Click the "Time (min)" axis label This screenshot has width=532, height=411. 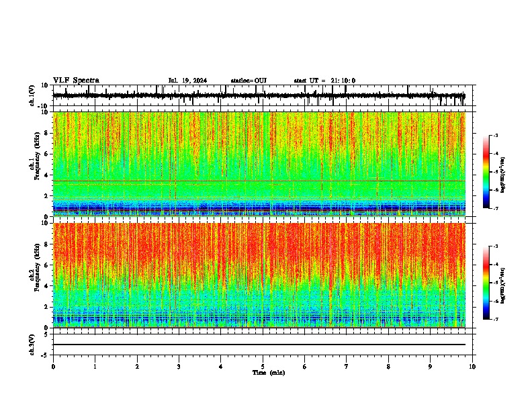coord(269,373)
